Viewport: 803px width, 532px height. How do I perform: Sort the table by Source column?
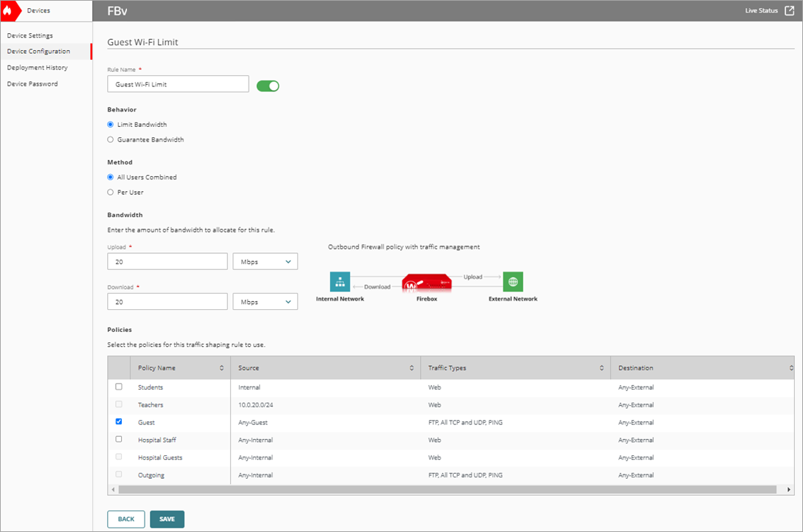pos(413,367)
